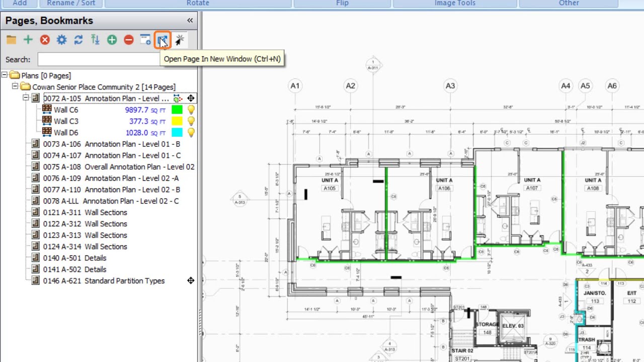Click Open Page In New Window icon
The image size is (644, 362).
tap(162, 40)
